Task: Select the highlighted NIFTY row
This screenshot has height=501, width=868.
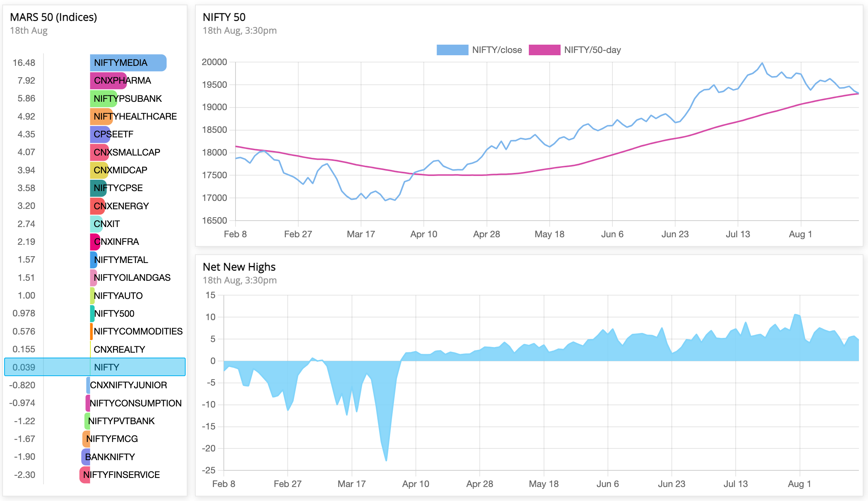Action: (x=95, y=367)
